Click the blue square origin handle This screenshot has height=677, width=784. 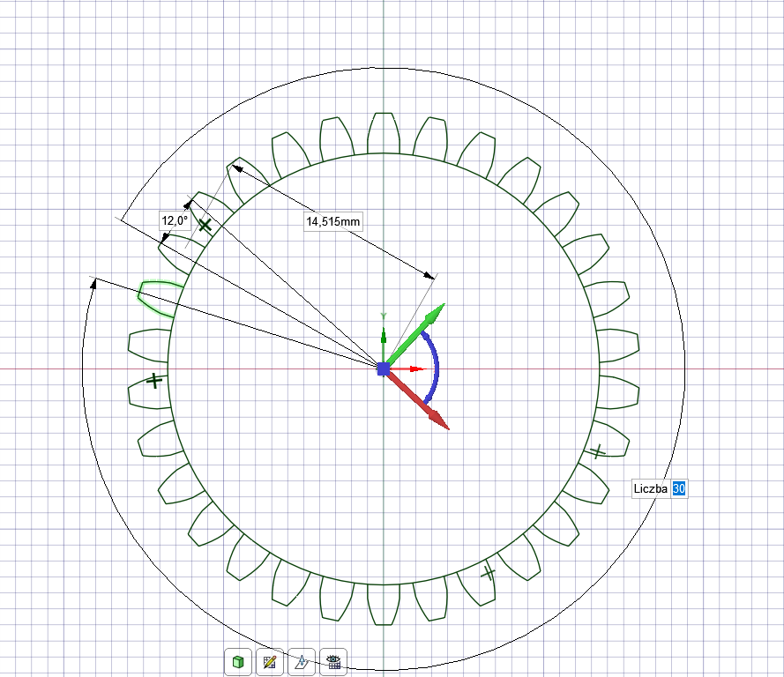384,369
